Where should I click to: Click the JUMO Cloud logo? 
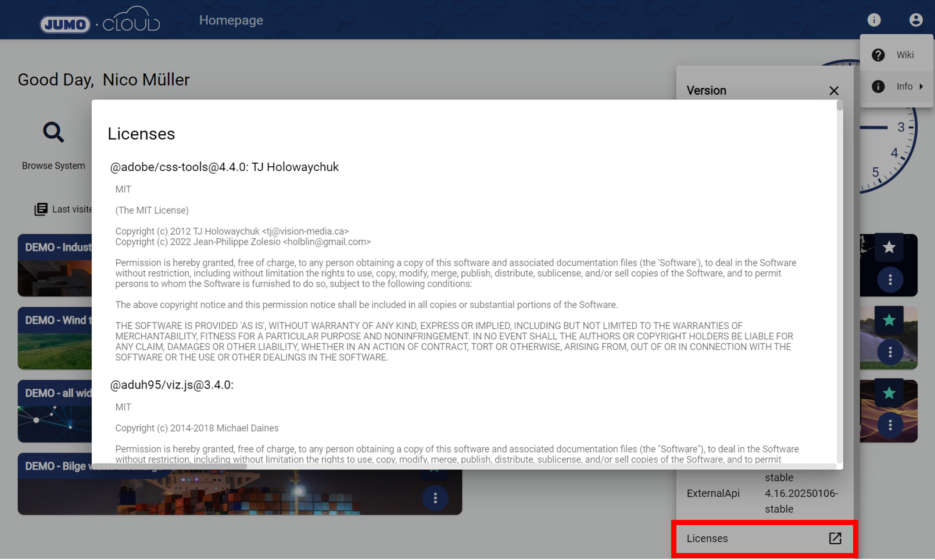click(x=99, y=21)
